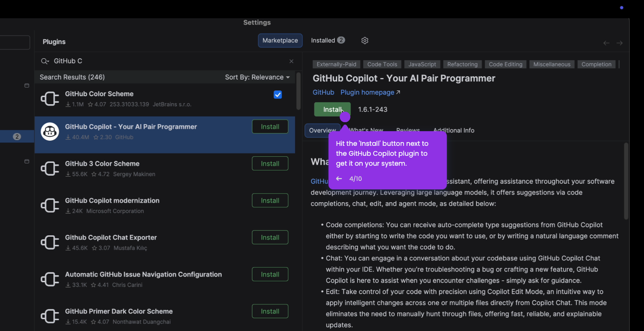Go back with the left arrow
The image size is (644, 331).
point(606,43)
